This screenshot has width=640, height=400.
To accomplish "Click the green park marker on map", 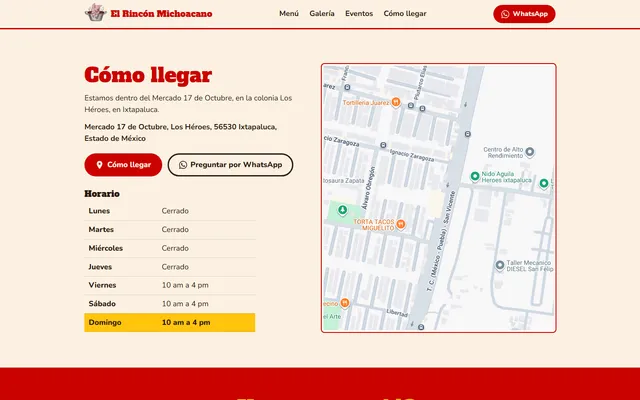I will click(x=342, y=210).
